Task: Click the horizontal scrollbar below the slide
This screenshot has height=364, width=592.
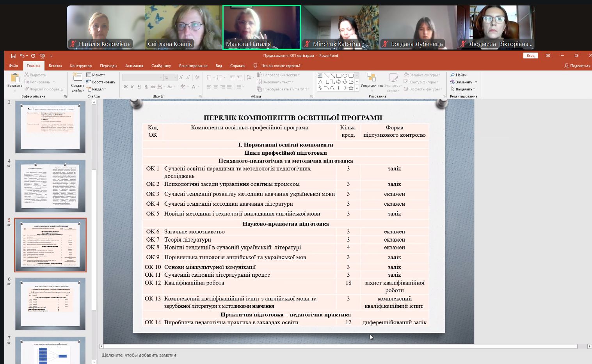Action: pos(340,346)
